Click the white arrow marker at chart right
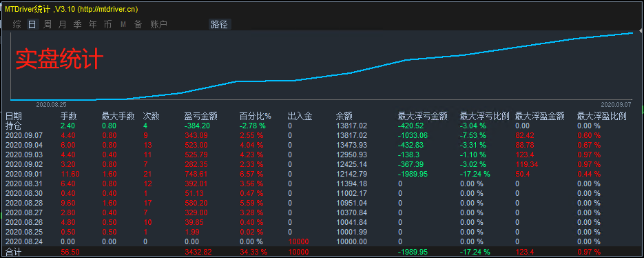644x258 pixels. pyautogui.click(x=641, y=32)
